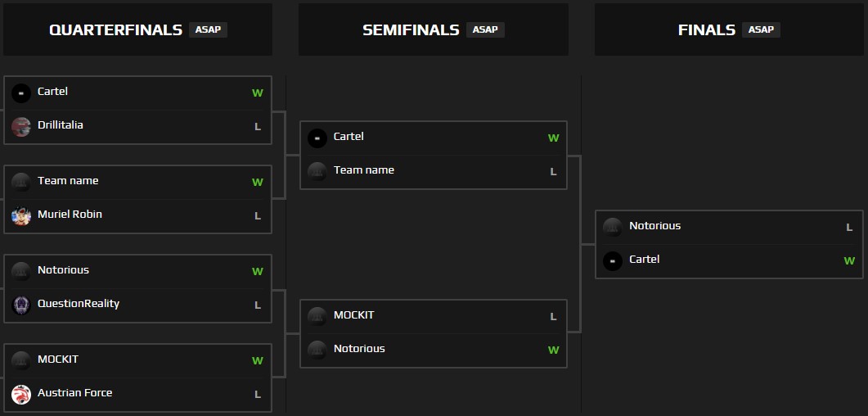Click Cartel logo in quarterfinals

tap(21, 93)
